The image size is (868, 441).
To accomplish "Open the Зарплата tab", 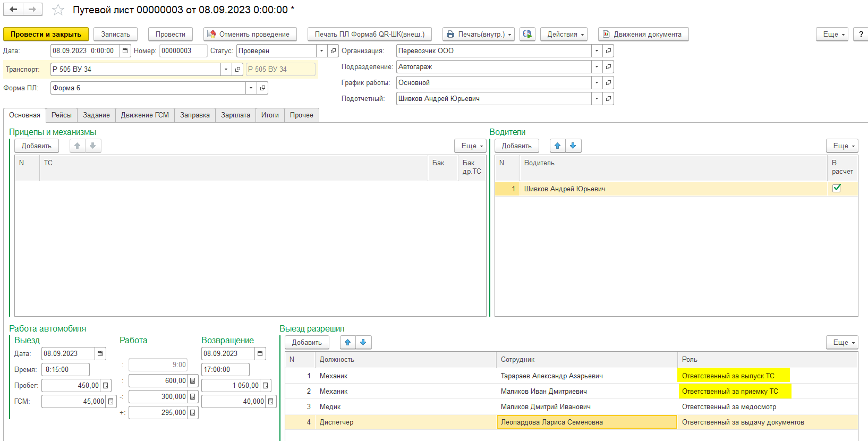I will (x=235, y=115).
